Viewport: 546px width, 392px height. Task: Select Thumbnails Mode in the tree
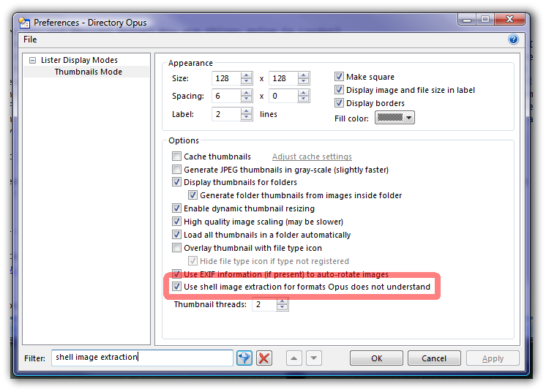pyautogui.click(x=89, y=72)
